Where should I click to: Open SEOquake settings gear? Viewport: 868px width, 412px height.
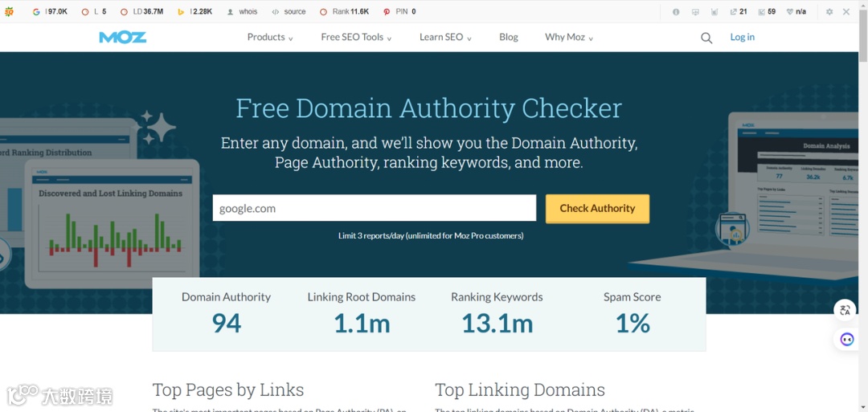[x=829, y=11]
